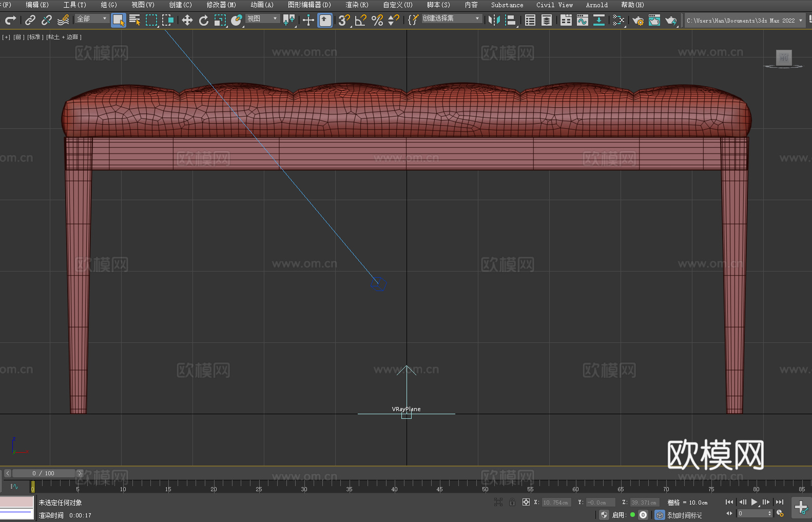Click Bind to Space Warp icon
Screen dimensions: 812x522
(63, 20)
